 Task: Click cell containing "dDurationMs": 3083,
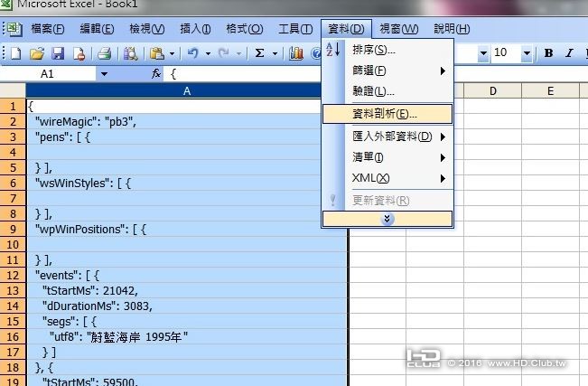187,306
